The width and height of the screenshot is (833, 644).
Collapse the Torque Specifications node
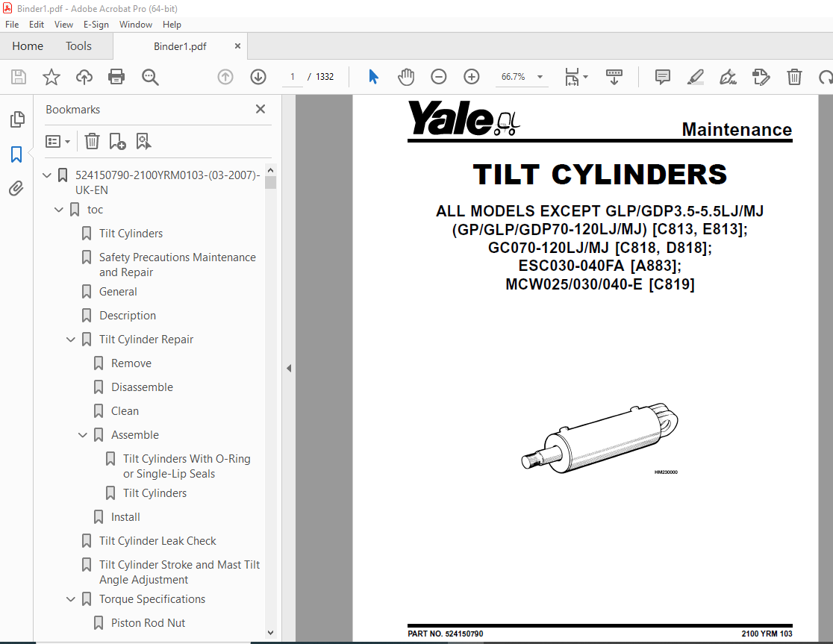[71, 599]
